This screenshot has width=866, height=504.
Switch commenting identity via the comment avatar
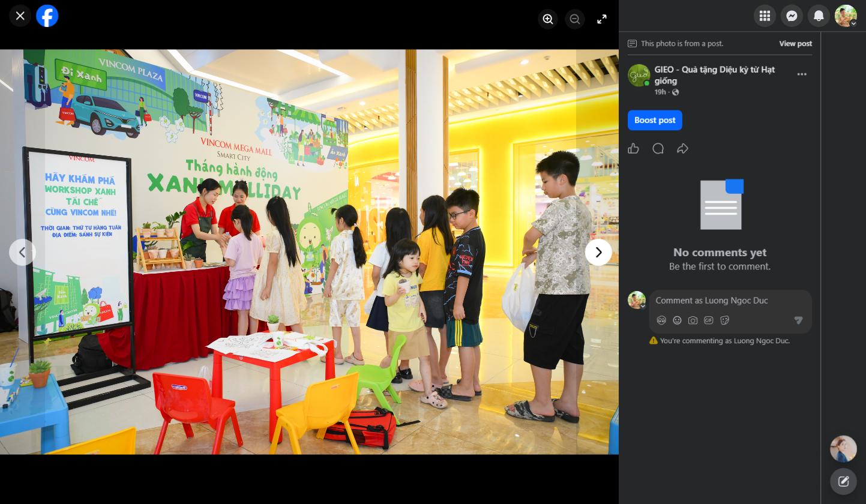[637, 300]
